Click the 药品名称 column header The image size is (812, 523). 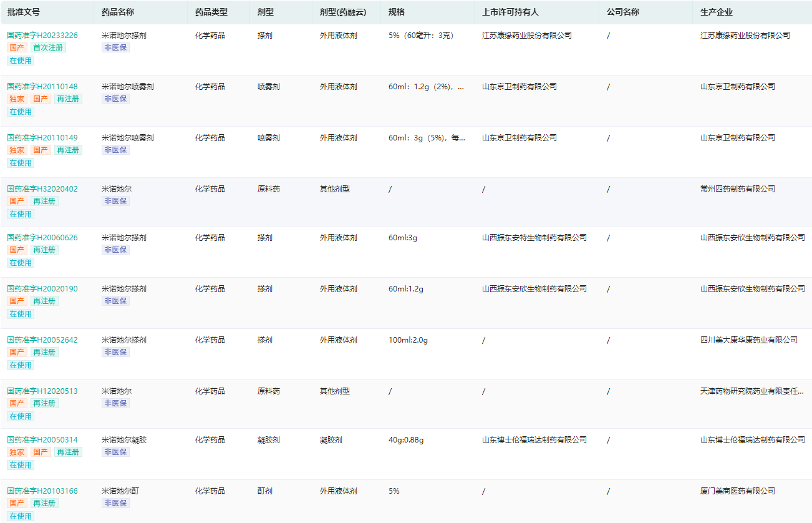click(118, 12)
